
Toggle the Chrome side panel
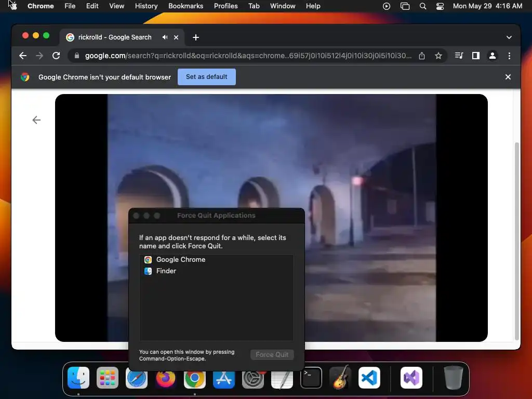[x=476, y=56]
